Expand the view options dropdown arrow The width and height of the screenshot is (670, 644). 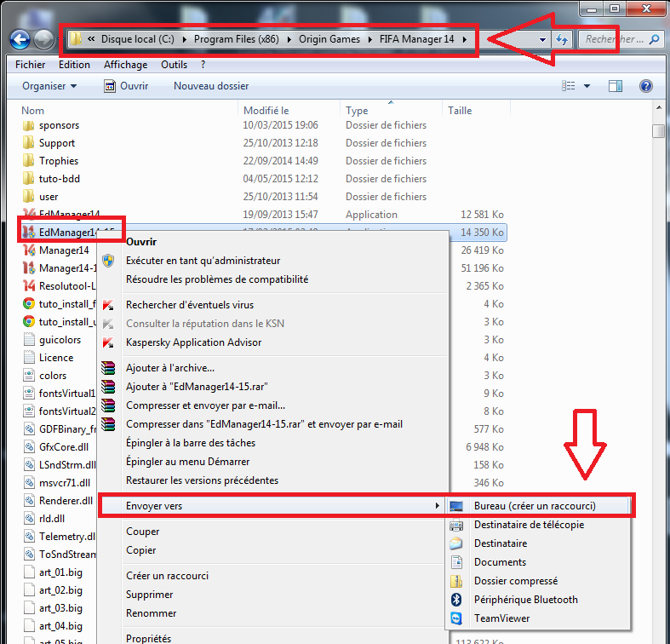click(587, 86)
